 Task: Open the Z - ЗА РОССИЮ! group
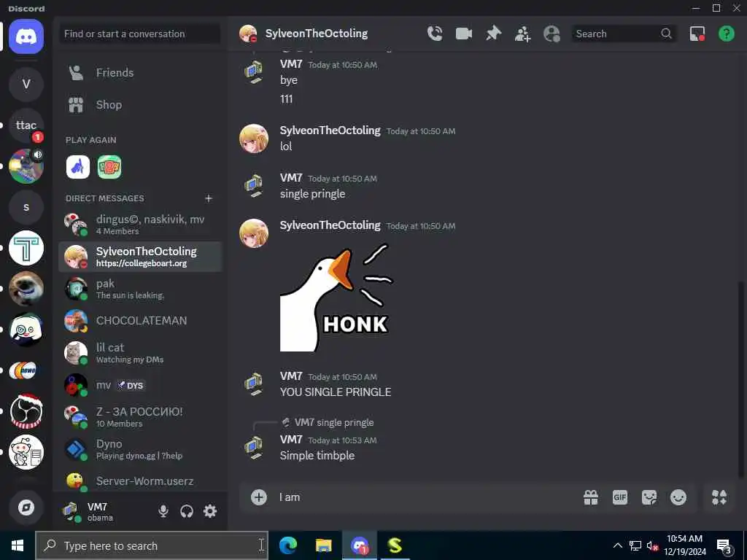(x=139, y=417)
